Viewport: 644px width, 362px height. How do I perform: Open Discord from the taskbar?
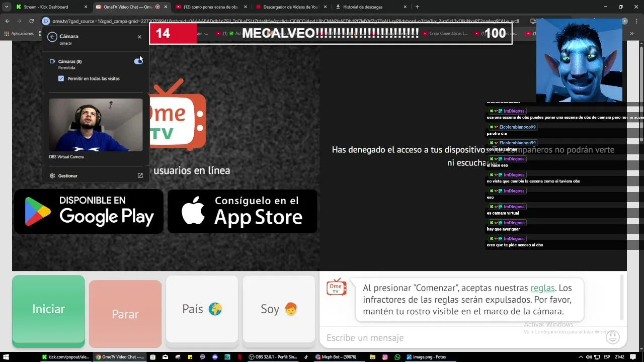click(215, 357)
